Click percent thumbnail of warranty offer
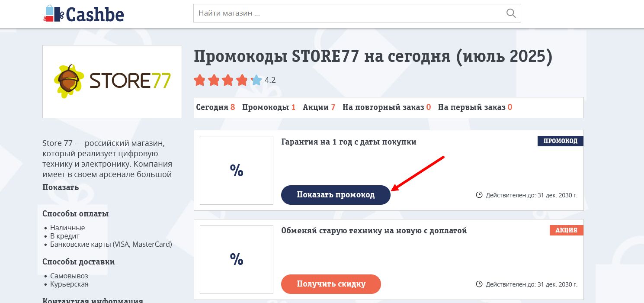 237,170
